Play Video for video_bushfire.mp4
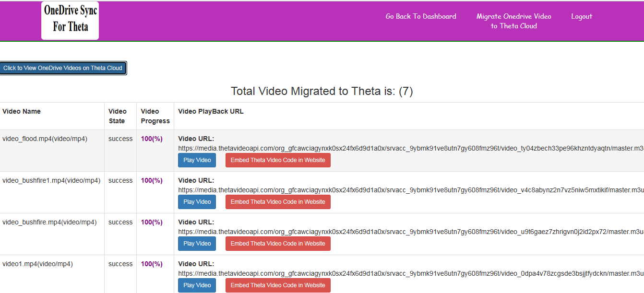 point(197,244)
